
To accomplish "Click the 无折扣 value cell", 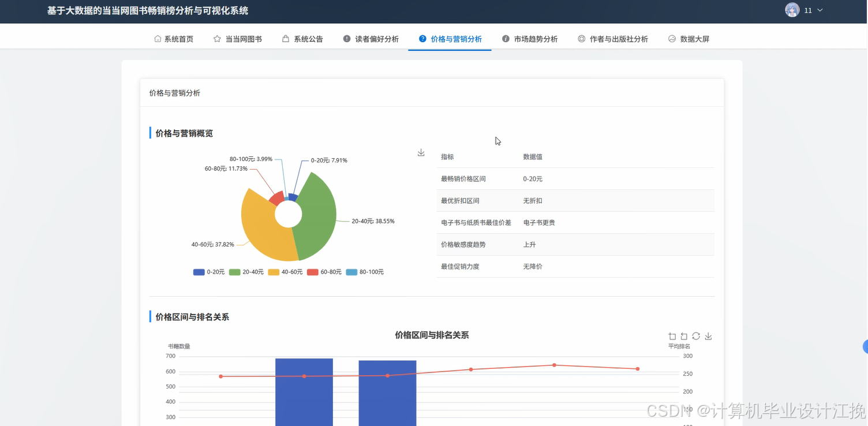I will (533, 201).
